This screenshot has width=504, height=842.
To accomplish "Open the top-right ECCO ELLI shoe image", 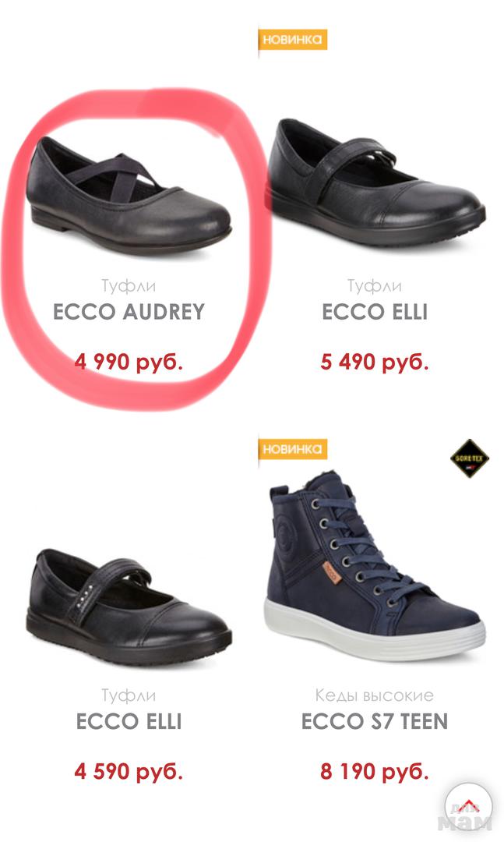I will 375,182.
